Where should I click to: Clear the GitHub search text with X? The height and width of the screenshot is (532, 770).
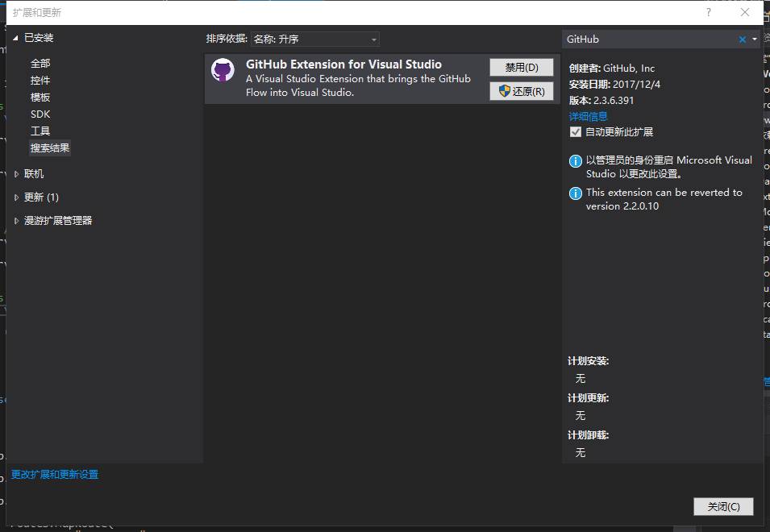pyautogui.click(x=743, y=39)
